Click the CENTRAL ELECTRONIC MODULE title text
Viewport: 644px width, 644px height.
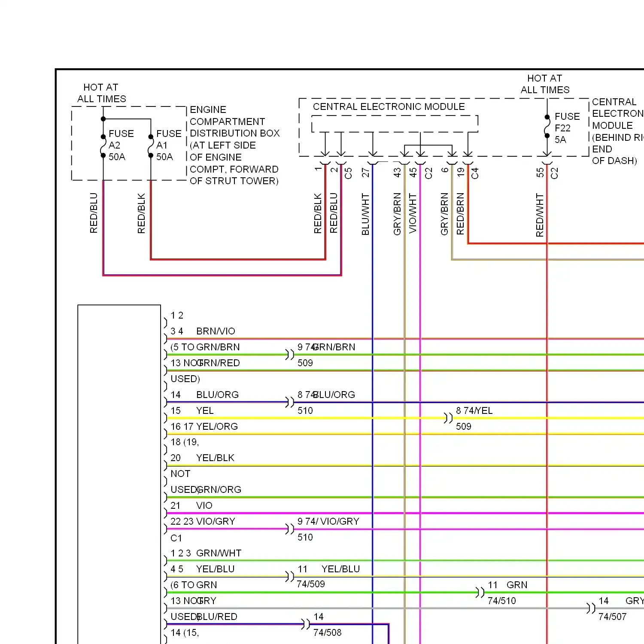[x=389, y=106]
